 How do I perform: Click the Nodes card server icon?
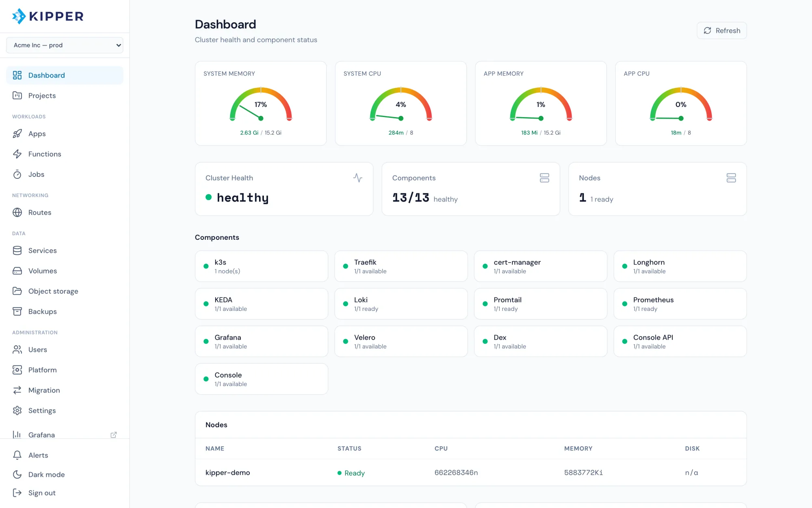click(731, 178)
